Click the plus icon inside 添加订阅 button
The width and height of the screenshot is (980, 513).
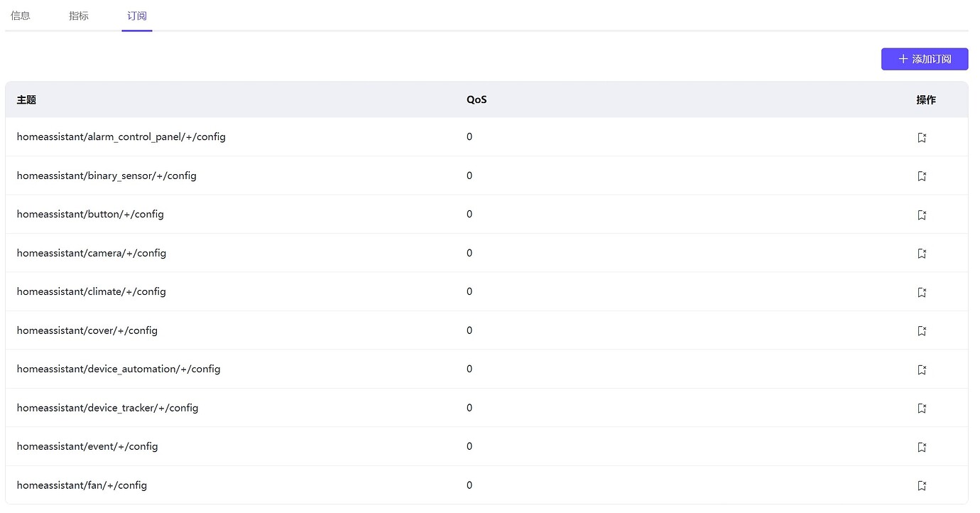click(x=903, y=59)
